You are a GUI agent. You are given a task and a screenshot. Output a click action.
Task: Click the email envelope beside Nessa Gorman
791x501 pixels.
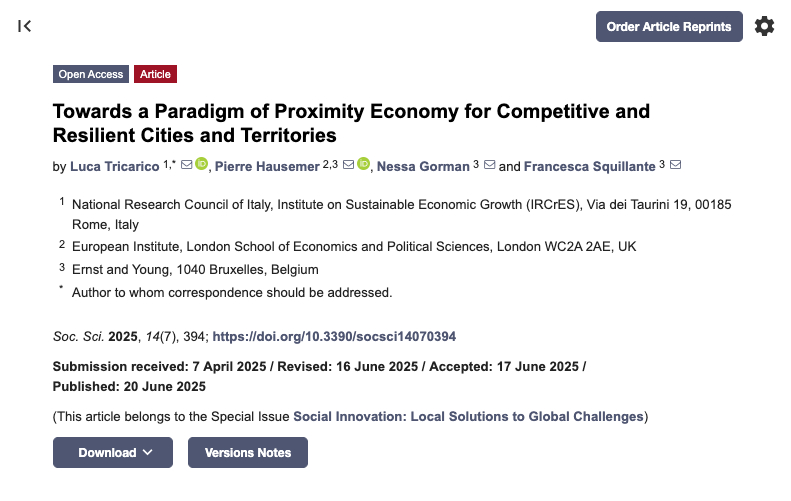click(x=489, y=165)
